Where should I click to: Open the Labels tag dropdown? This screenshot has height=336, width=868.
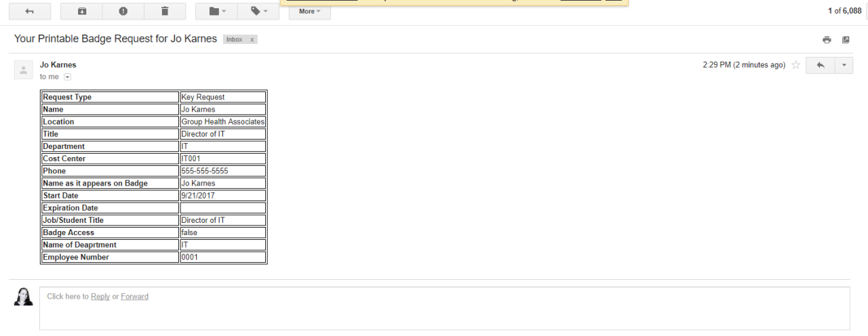click(x=258, y=12)
